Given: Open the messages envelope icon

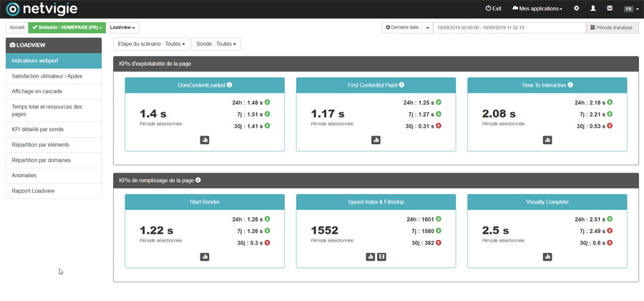Looking at the screenshot, I should point(610,8).
